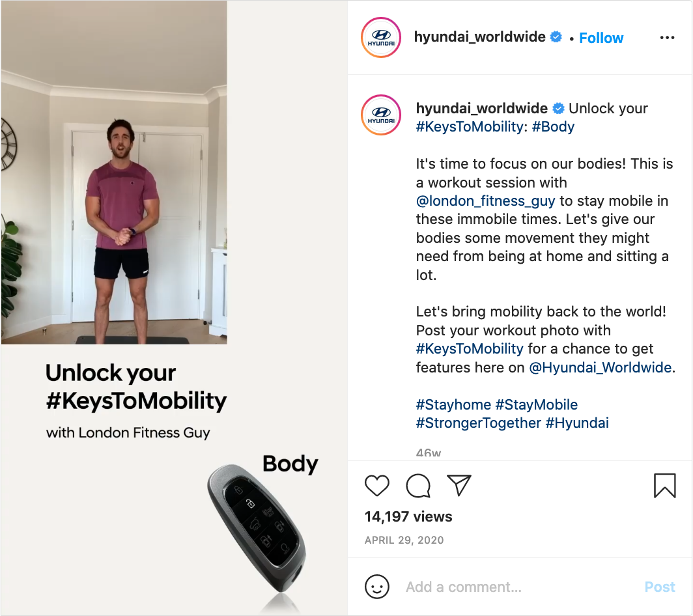693x616 pixels.
Task: Open the #Body hashtag link
Action: [x=553, y=127]
